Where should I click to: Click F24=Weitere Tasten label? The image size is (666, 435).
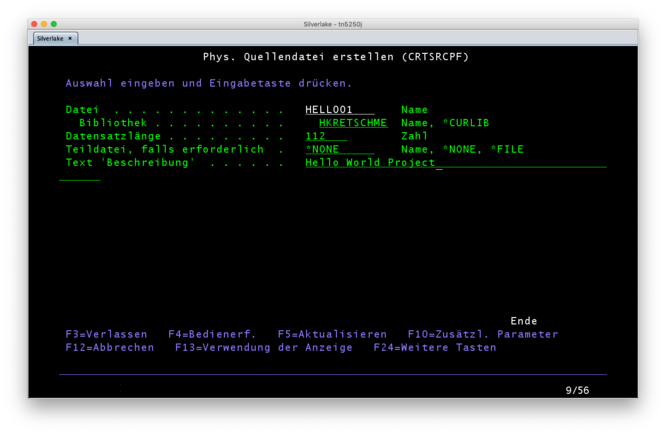click(x=435, y=347)
